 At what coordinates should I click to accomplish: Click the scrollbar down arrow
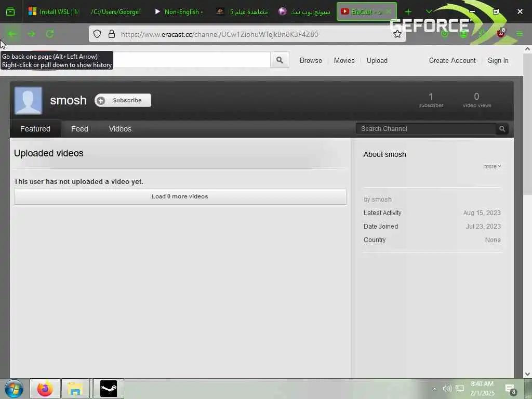pos(527,374)
